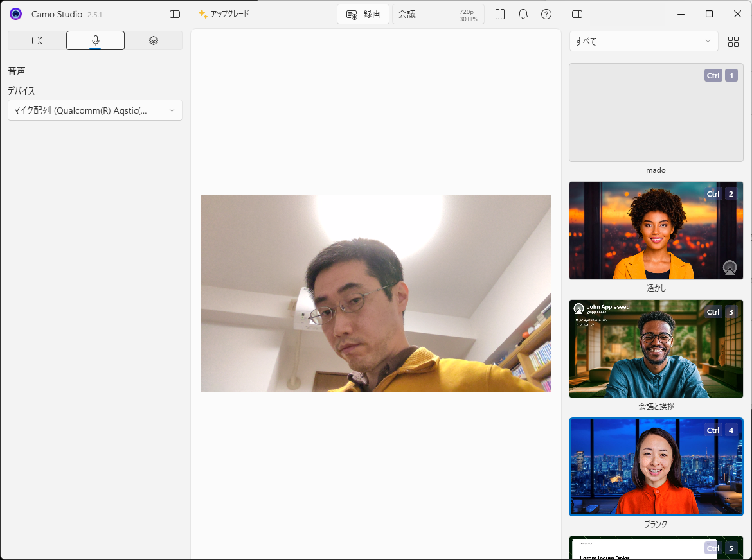752x560 pixels.
Task: Click the Camo Studio logo icon
Action: click(16, 14)
